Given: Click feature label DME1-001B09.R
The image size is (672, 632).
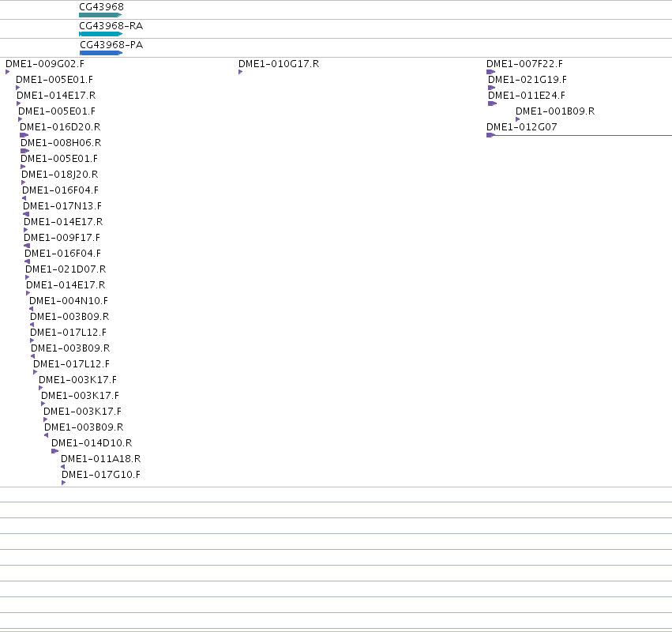Looking at the screenshot, I should point(555,111).
